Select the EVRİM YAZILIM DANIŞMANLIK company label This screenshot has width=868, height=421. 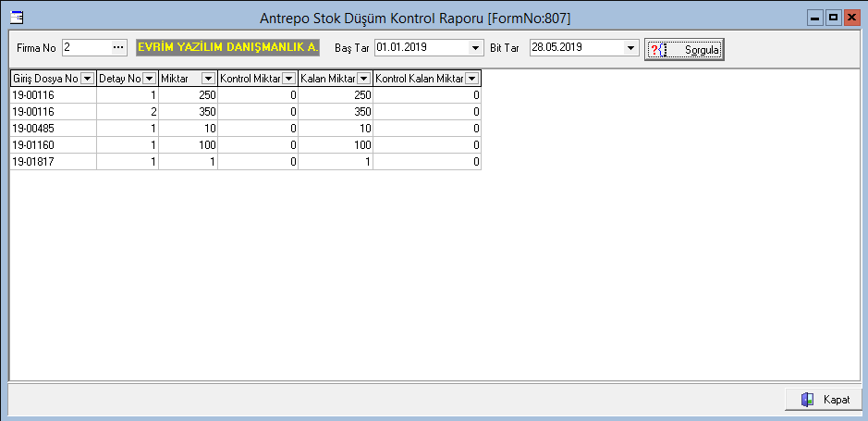(x=228, y=47)
